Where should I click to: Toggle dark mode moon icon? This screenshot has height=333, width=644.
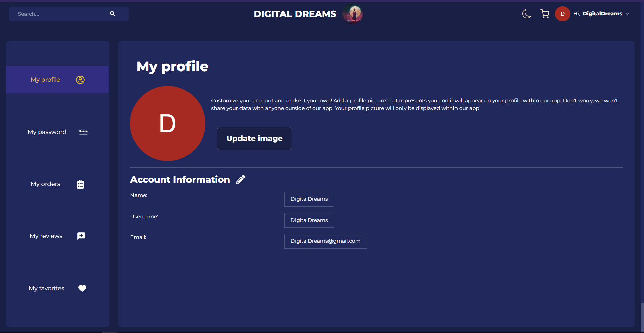click(x=526, y=14)
